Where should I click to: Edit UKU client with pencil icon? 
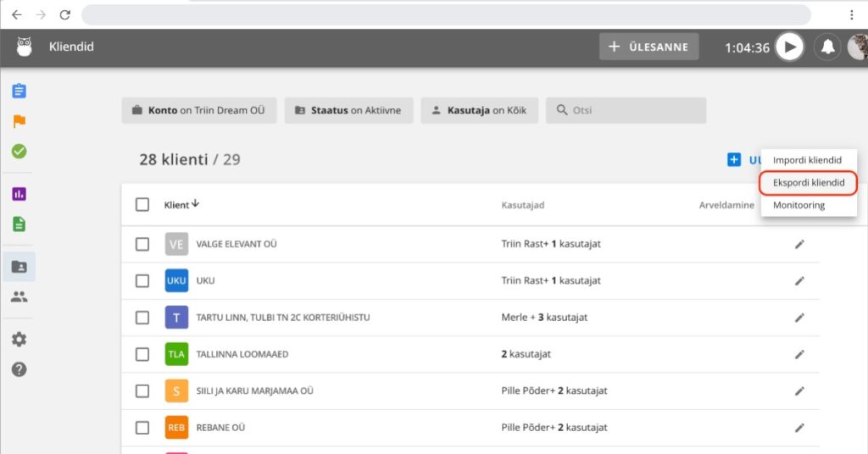click(799, 281)
